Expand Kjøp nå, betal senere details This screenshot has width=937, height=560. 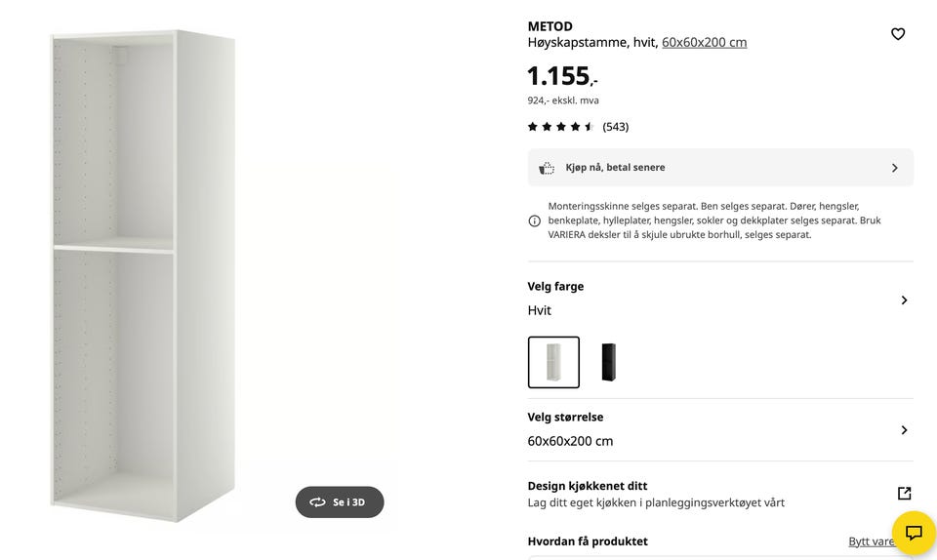pyautogui.click(x=894, y=168)
